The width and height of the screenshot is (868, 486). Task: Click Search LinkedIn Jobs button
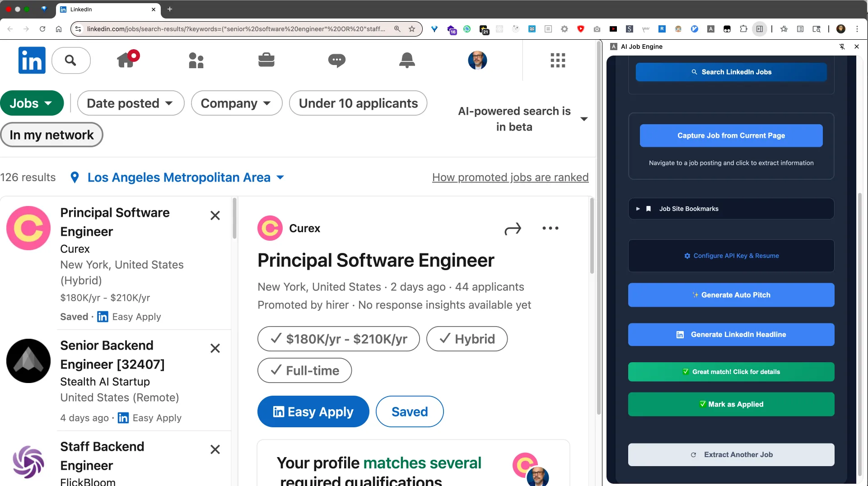coord(731,72)
